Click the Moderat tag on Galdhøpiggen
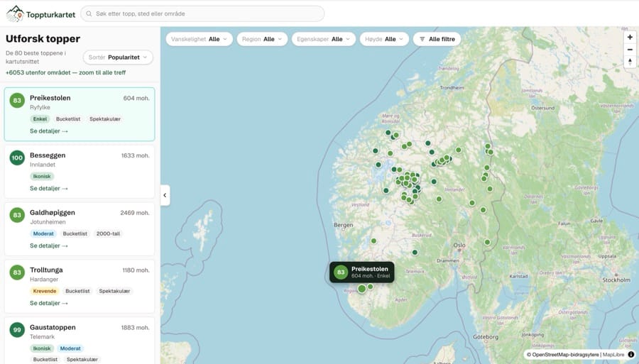639x364 pixels. click(x=43, y=234)
